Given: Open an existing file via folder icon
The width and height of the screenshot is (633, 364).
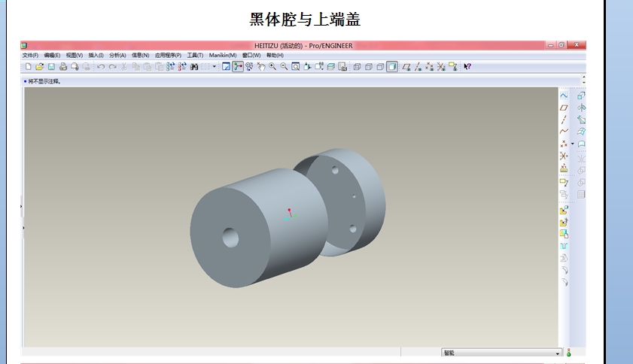Looking at the screenshot, I should (x=40, y=67).
